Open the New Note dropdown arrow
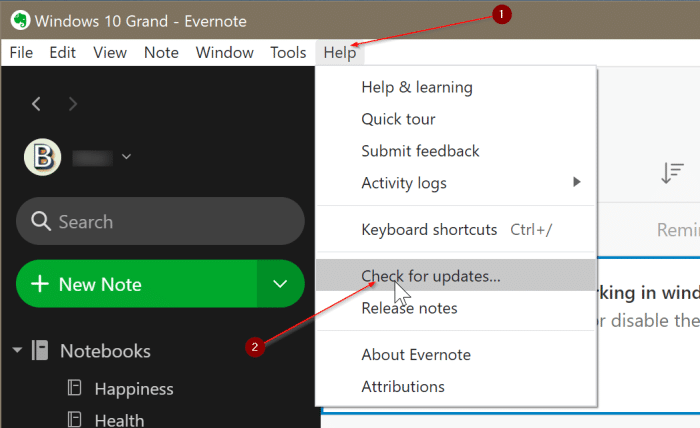700x428 pixels. click(x=280, y=284)
